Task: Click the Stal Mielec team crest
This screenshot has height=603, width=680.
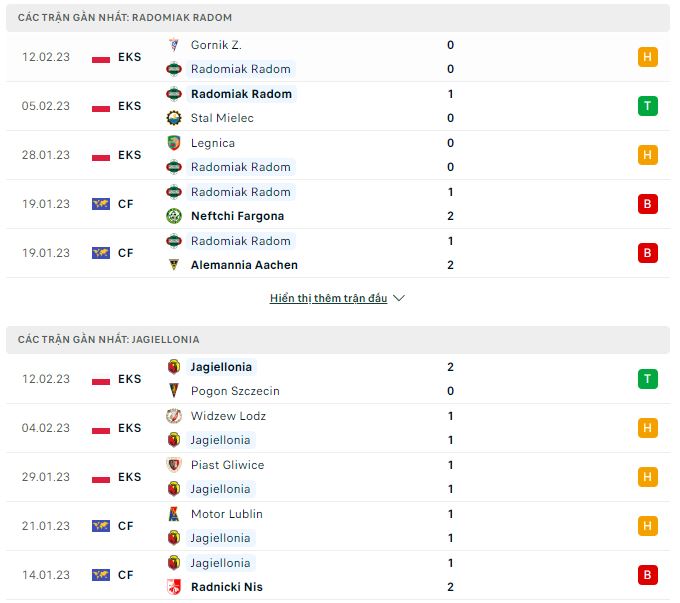Action: click(174, 118)
